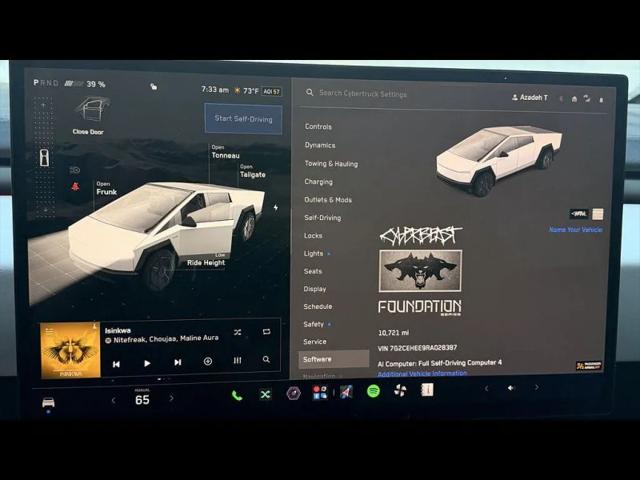Open the all-apps launcher icon
Screen dimensions: 640x480
pos(320,393)
